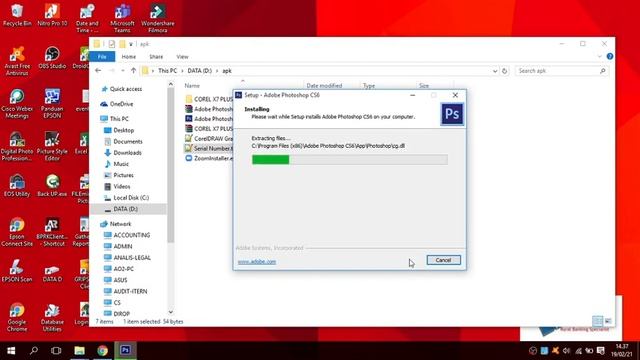This screenshot has height=360, width=640.
Task: Click the installation progress bar
Action: click(x=350, y=160)
